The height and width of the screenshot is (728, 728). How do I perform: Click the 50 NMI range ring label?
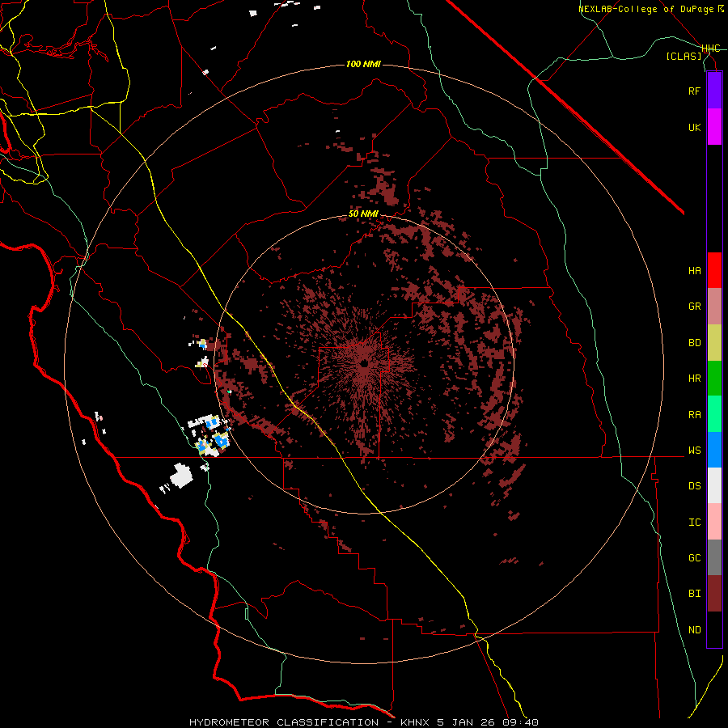[x=363, y=214]
